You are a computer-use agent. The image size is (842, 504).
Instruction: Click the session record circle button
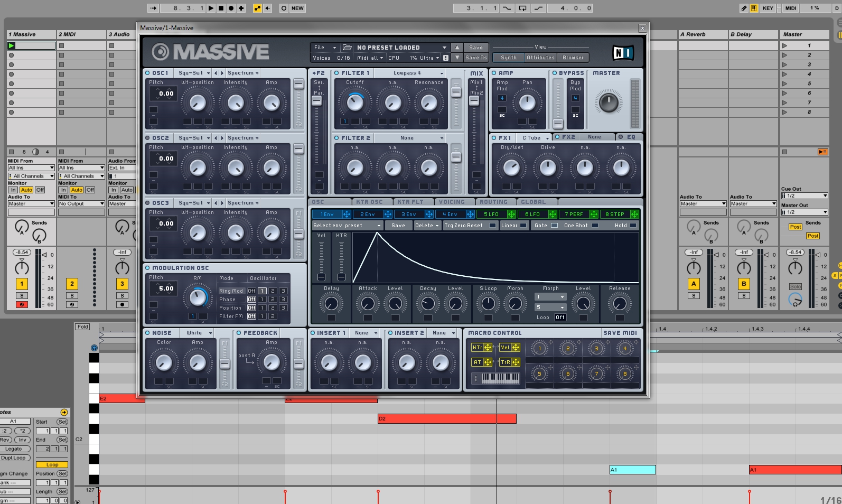pyautogui.click(x=284, y=8)
